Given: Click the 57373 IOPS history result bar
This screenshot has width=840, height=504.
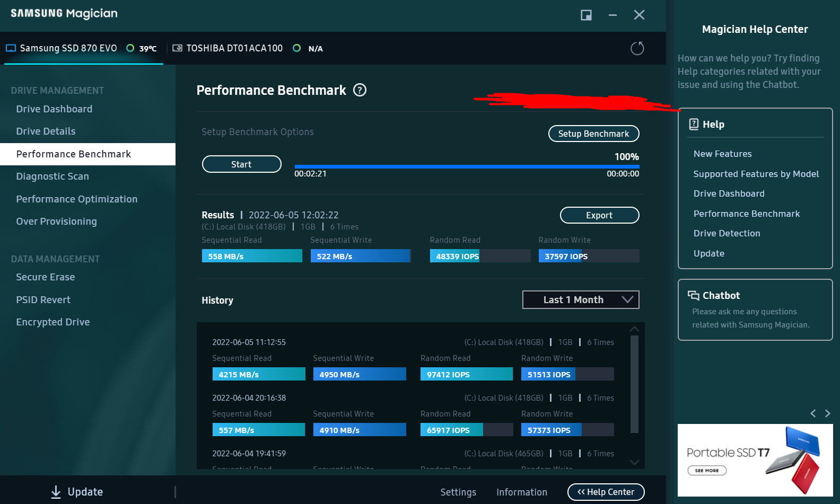Looking at the screenshot, I should pos(567,430).
